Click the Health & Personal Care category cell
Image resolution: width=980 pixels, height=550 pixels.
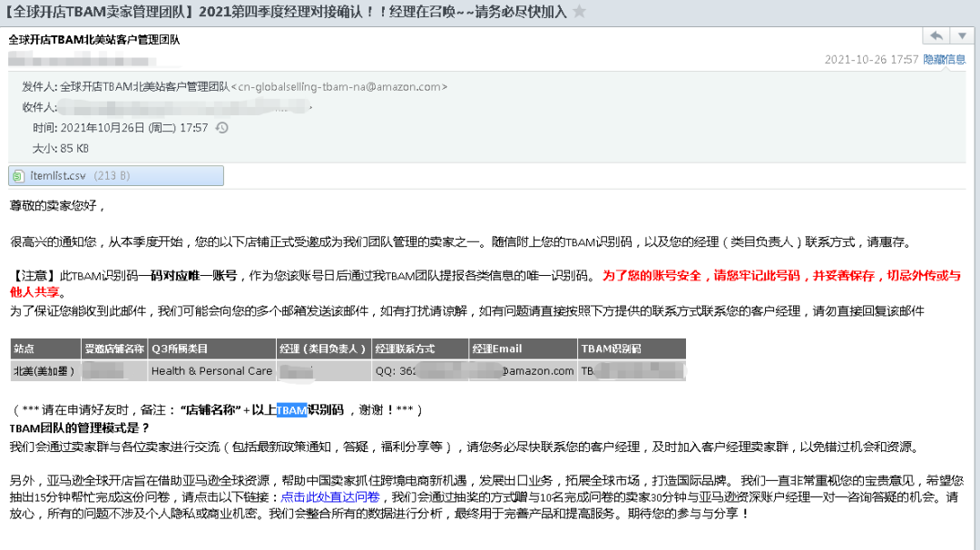214,370
